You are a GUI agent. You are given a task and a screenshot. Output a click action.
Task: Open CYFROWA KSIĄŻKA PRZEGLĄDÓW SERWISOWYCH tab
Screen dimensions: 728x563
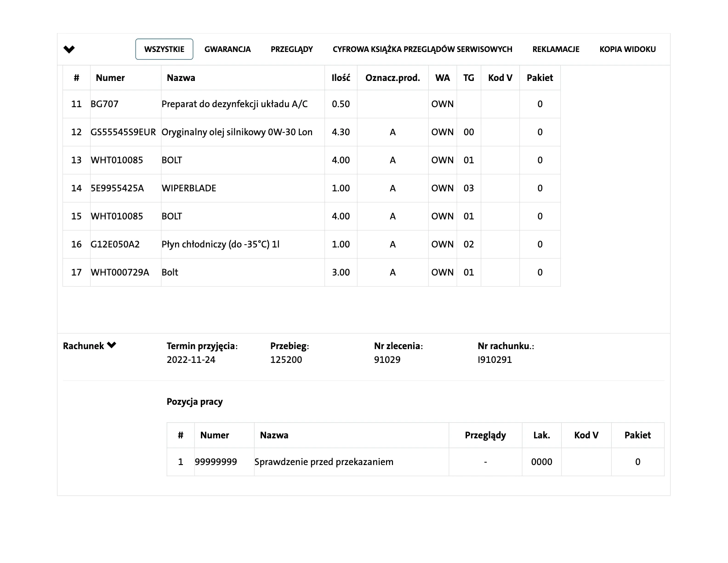(422, 49)
